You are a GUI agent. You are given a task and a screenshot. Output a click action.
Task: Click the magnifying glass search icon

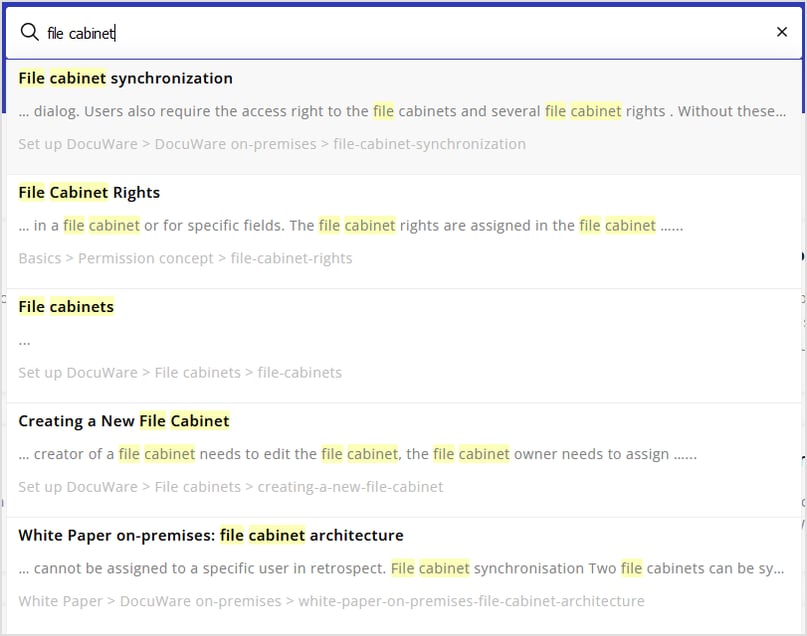pyautogui.click(x=29, y=31)
